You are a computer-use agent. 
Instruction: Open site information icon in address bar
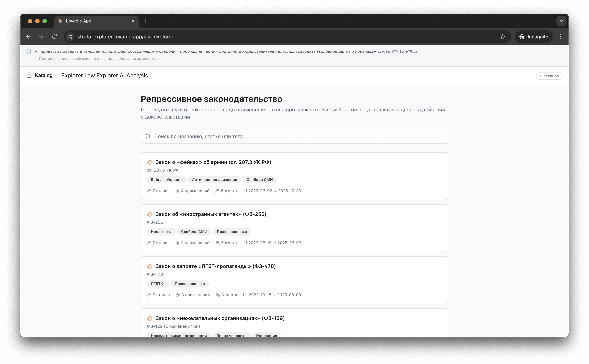[x=70, y=37]
